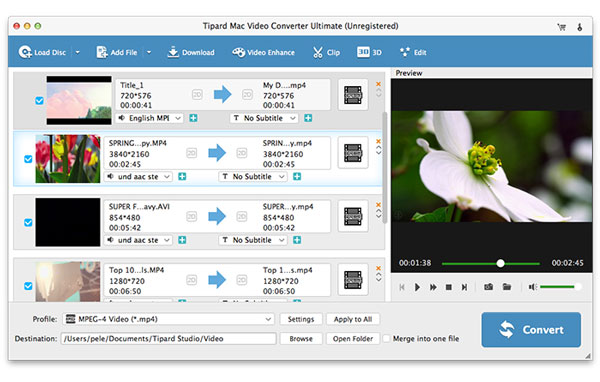Click the file list vertical scrollbar
600x382 pixels.
(x=385, y=167)
